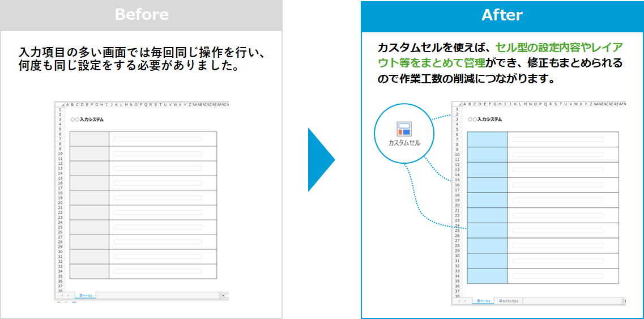644x319 pixels.
Task: Select the top gray label cell in Before form
Action: coord(89,139)
